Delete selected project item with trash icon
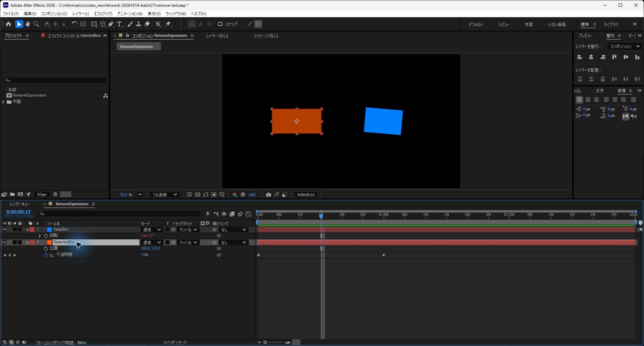Viewport: 644px width, 346px height. (55, 194)
